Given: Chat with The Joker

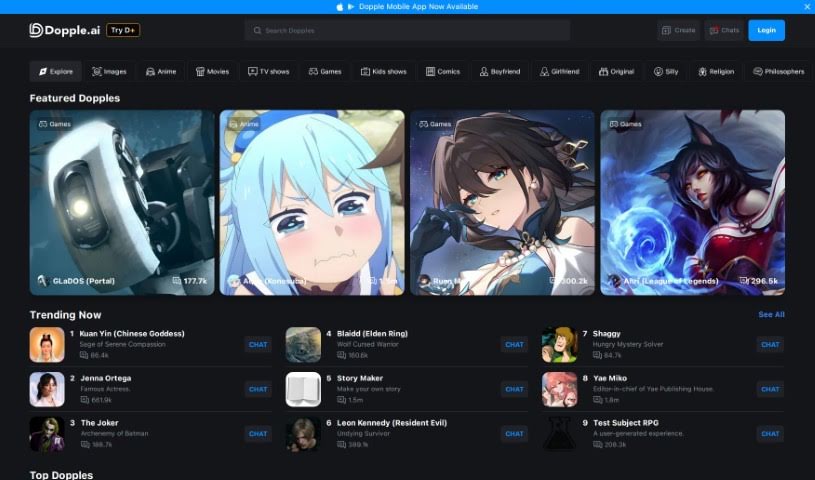Looking at the screenshot, I should pyautogui.click(x=258, y=434).
